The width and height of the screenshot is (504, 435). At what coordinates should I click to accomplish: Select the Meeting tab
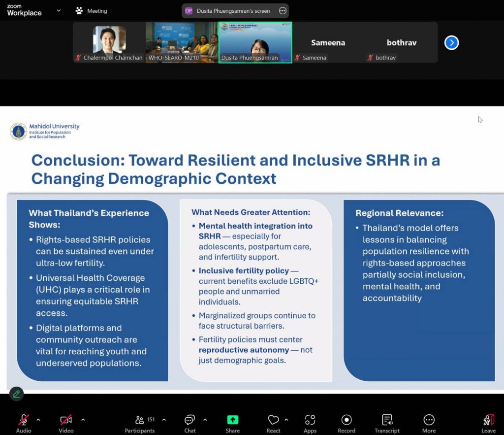click(92, 11)
